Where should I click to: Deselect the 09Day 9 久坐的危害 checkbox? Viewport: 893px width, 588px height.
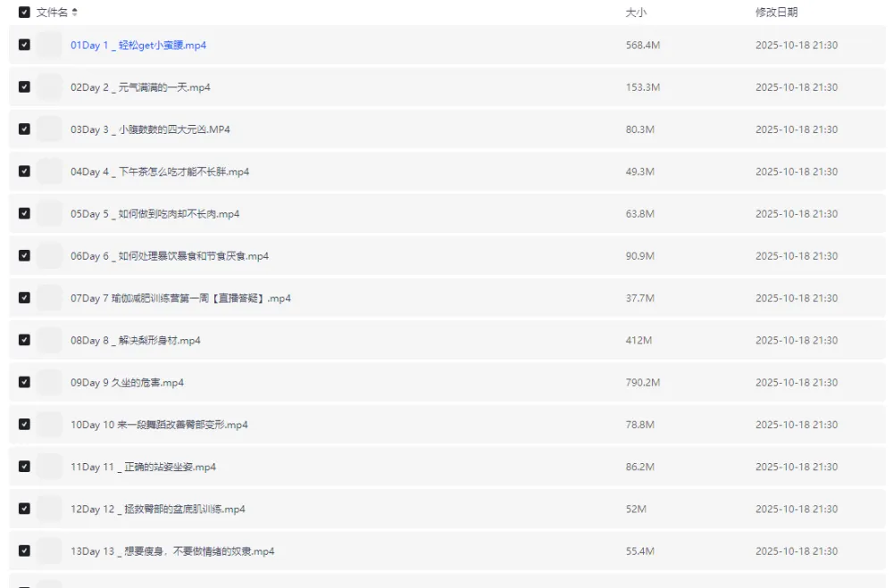point(24,383)
